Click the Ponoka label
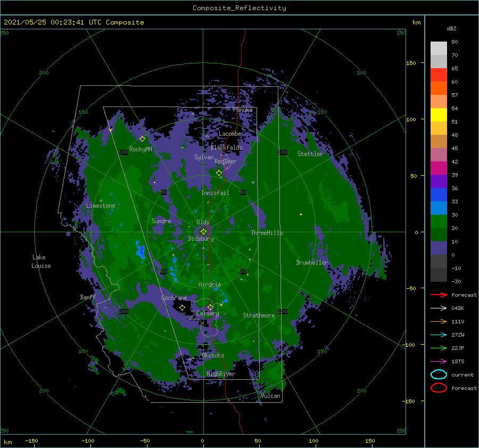 click(243, 110)
